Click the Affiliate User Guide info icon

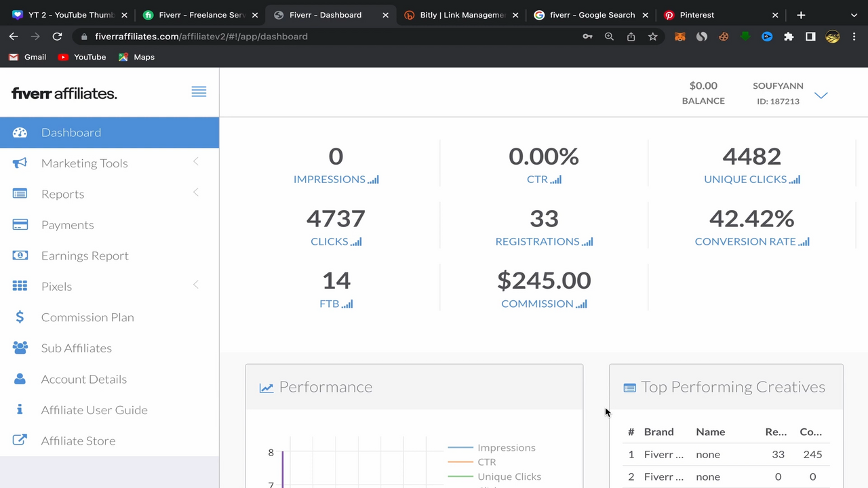pyautogui.click(x=20, y=409)
